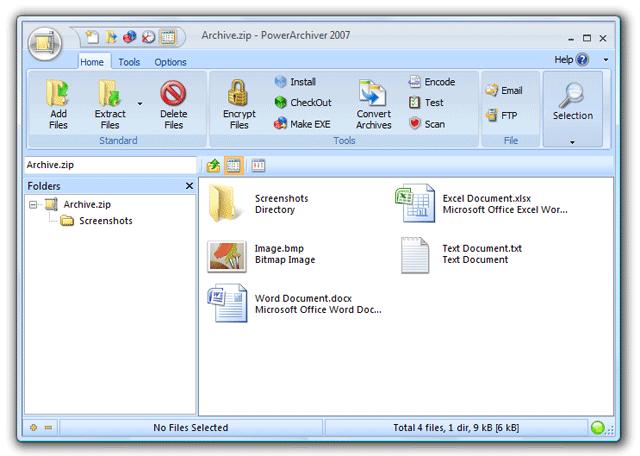The image size is (640, 456).
Task: Collapse the Archive.zip tree node
Action: pos(33,205)
